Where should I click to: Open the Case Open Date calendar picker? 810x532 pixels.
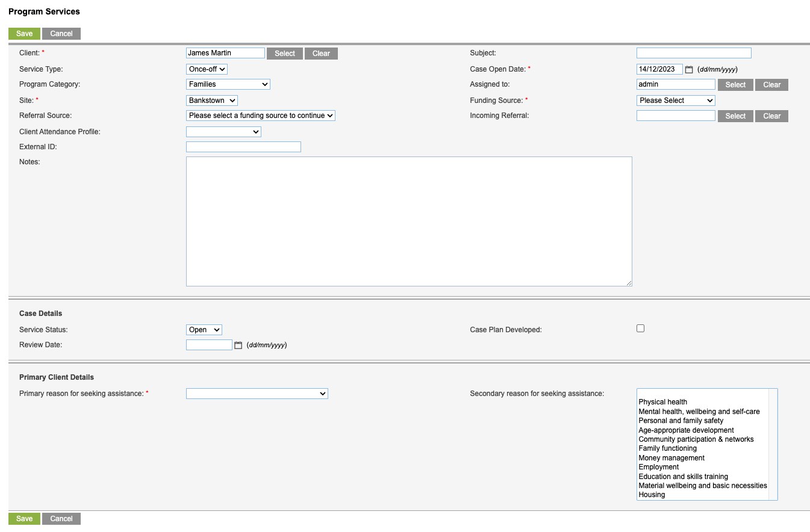pos(689,69)
